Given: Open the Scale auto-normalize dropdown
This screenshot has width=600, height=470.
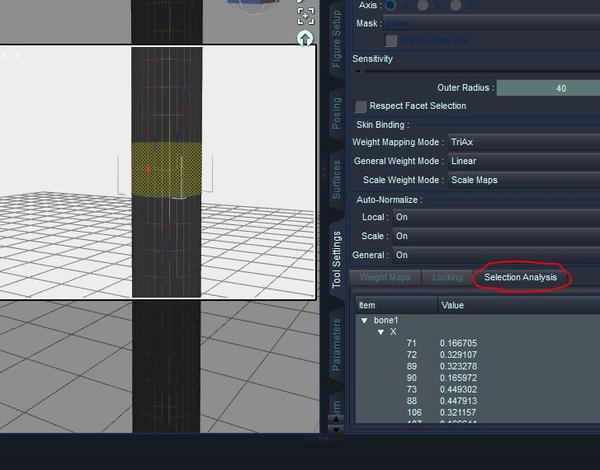Looking at the screenshot, I should click(x=496, y=236).
